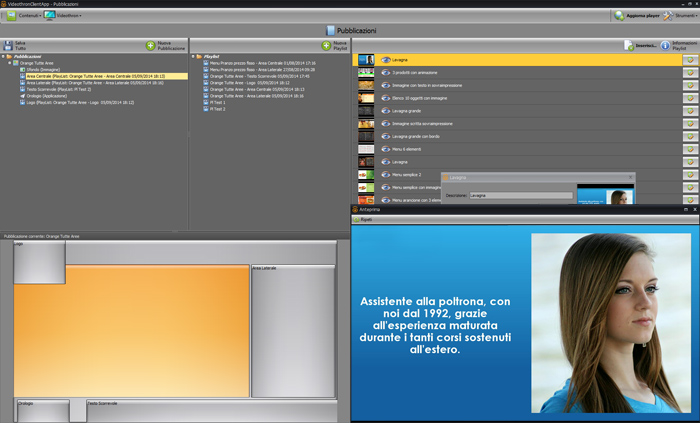Screen dimensions: 700x423
Task: Click the Nuova Pubblicazione plus icon
Action: click(151, 46)
